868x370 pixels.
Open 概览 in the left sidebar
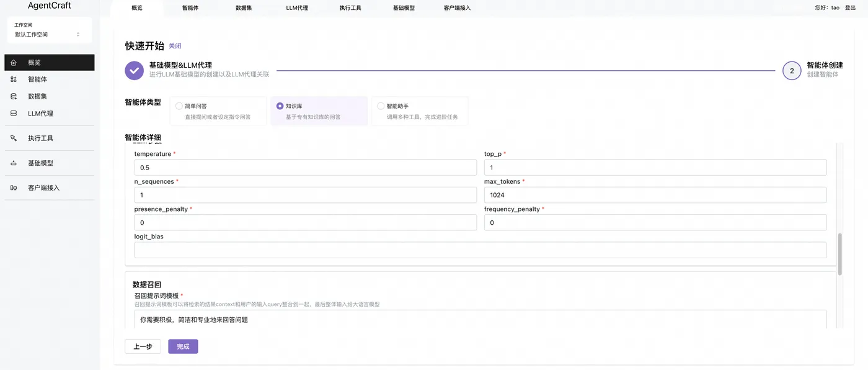[50, 63]
